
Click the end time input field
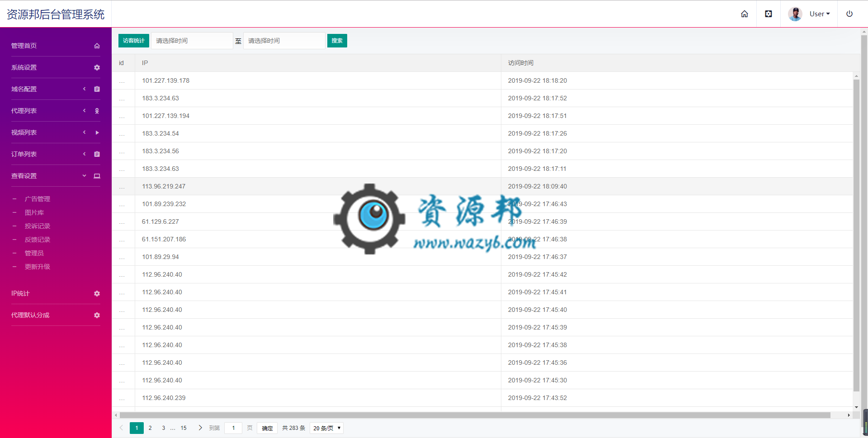[284, 41]
